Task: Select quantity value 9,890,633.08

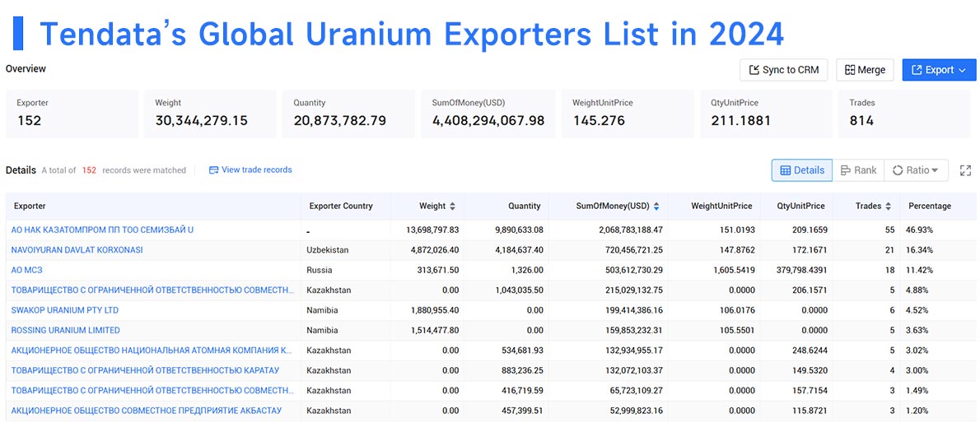Action: pos(519,230)
